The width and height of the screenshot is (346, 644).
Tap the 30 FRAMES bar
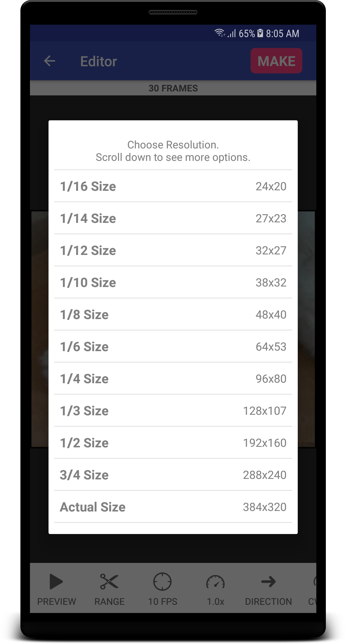(173, 88)
